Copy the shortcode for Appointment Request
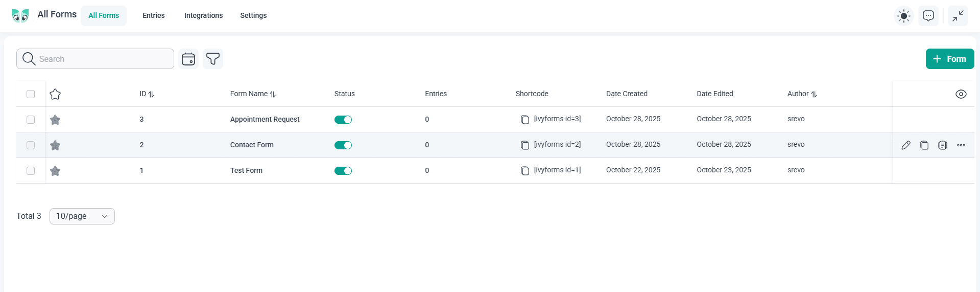Image resolution: width=980 pixels, height=292 pixels. 524,120
